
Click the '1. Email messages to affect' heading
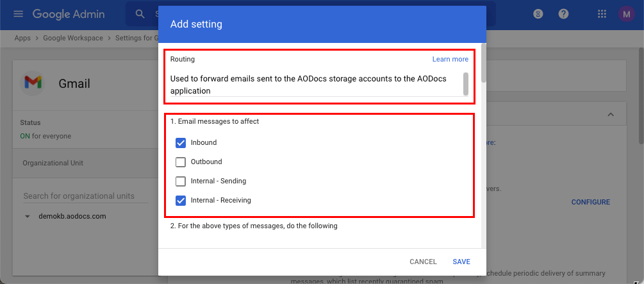coord(215,122)
